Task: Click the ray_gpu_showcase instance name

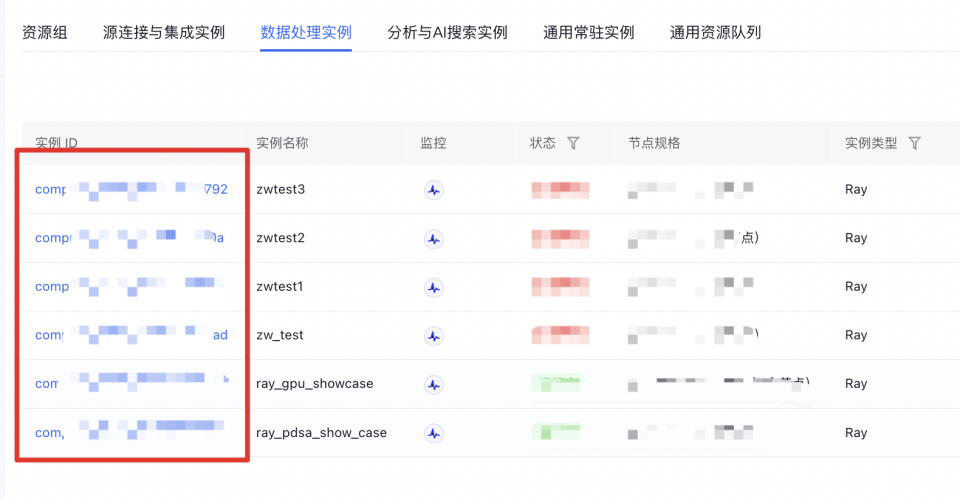Action: pos(315,383)
